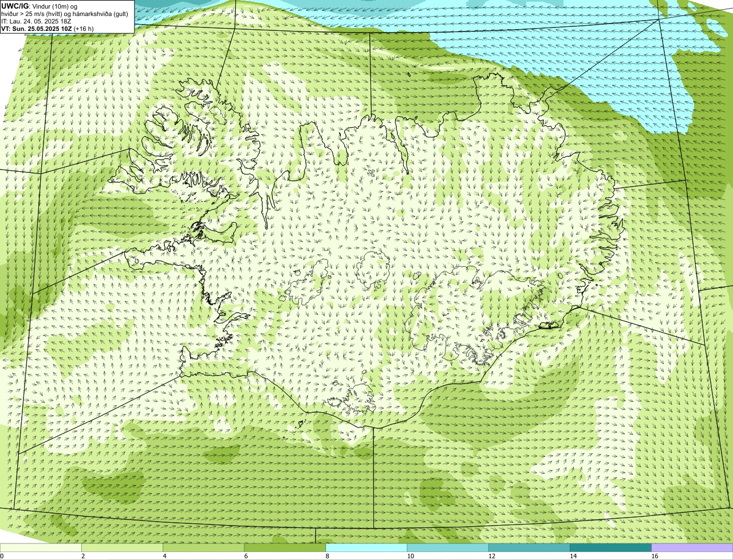This screenshot has height=560, width=733.
Task: Click the legend scale value "16"
Action: pyautogui.click(x=655, y=556)
